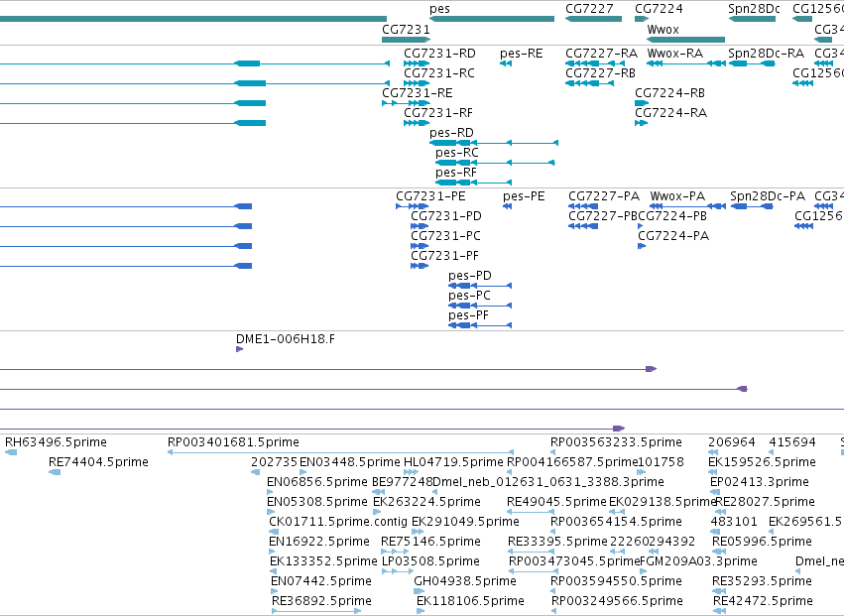Click the CG7231-PC protein label
This screenshot has height=616, width=844.
[x=445, y=236]
